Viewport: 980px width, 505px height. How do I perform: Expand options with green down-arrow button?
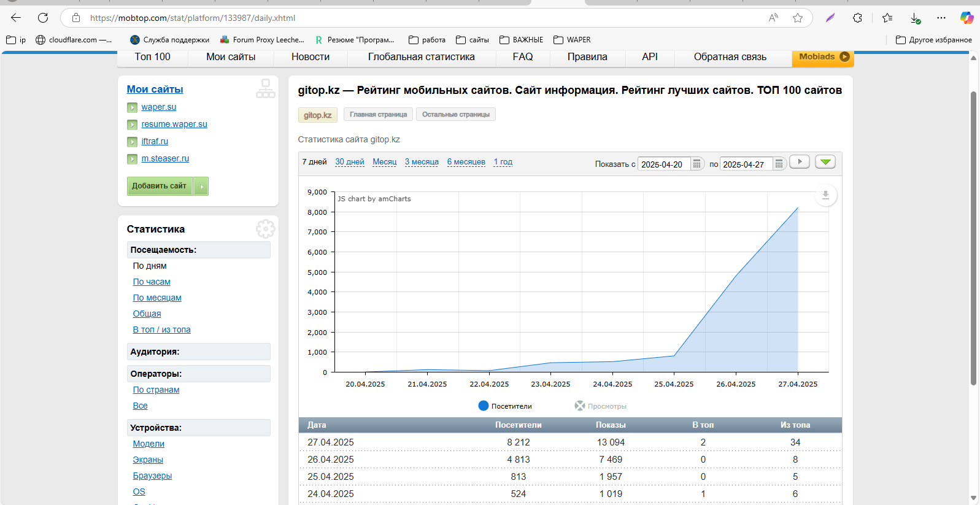[x=825, y=162]
